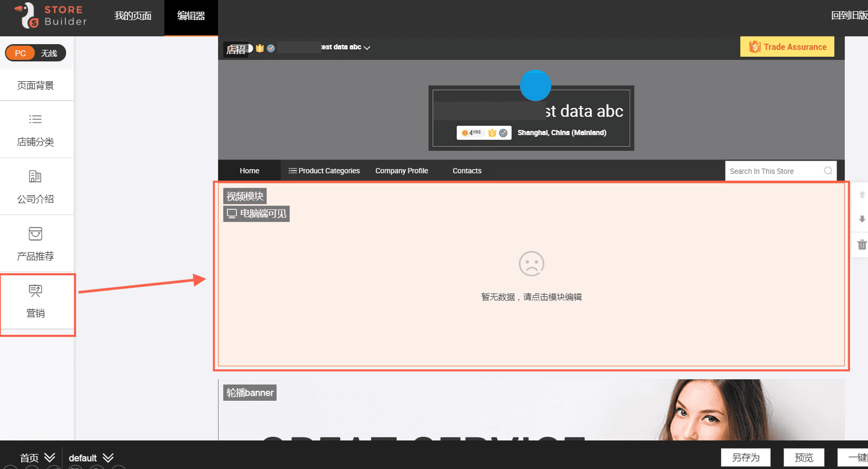This screenshot has height=469, width=868.
Task: Open the 产品推荐 product recommendation panel
Action: coord(35,244)
